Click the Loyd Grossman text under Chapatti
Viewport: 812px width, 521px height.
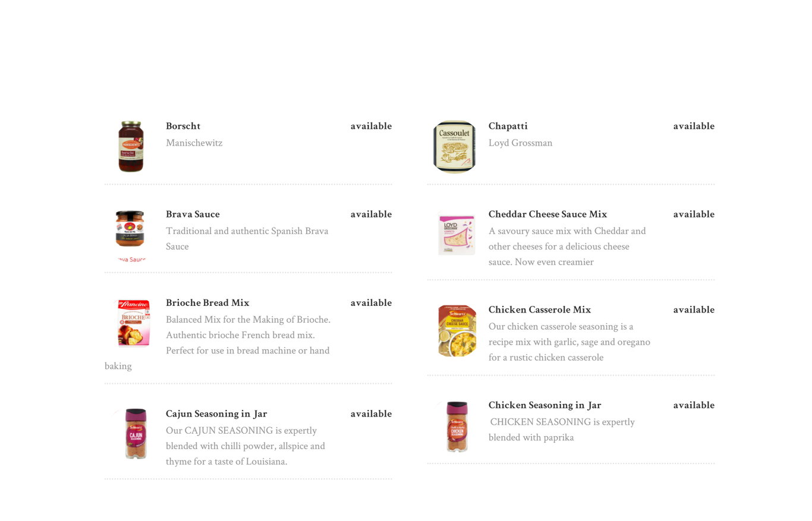point(521,143)
